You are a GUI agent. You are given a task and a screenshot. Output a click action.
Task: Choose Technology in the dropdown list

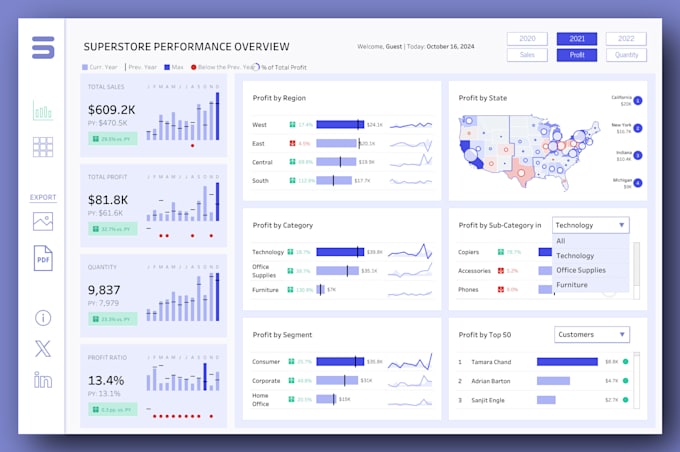tap(591, 255)
